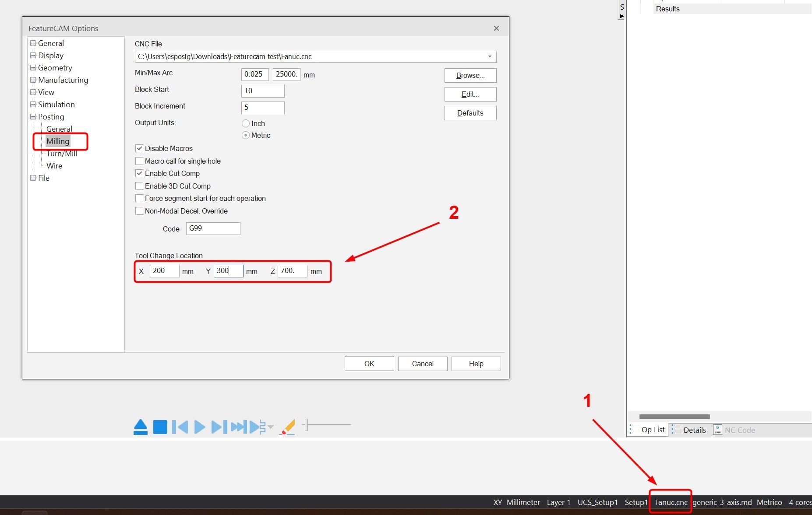Step the simulation back one operation
The image size is (812, 515).
[180, 427]
